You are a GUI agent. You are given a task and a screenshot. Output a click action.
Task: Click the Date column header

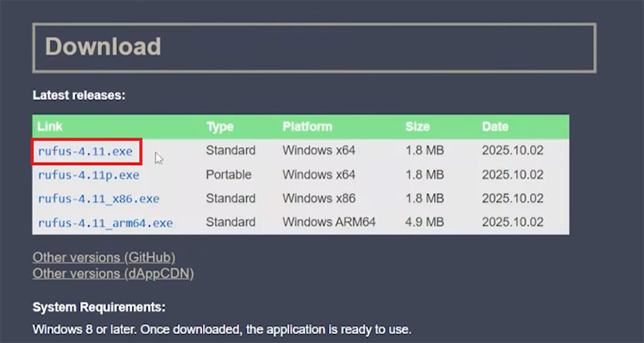(495, 127)
